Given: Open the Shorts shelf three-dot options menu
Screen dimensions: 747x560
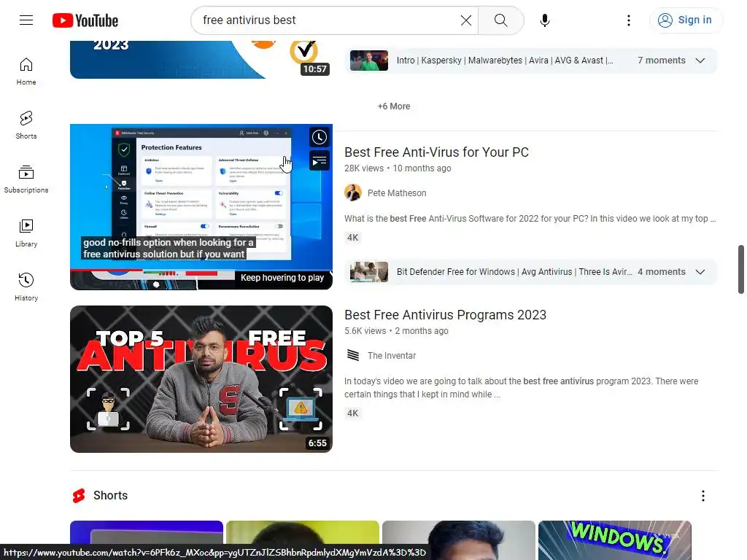Looking at the screenshot, I should (x=703, y=496).
